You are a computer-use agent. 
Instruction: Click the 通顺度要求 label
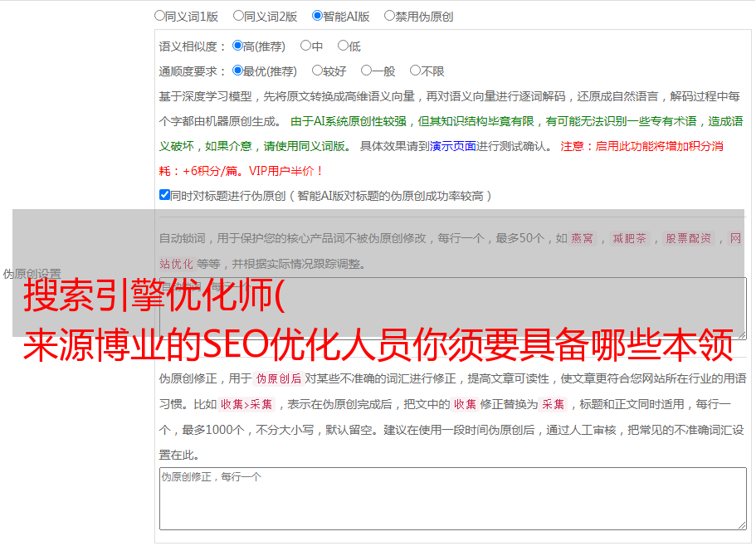click(193, 72)
